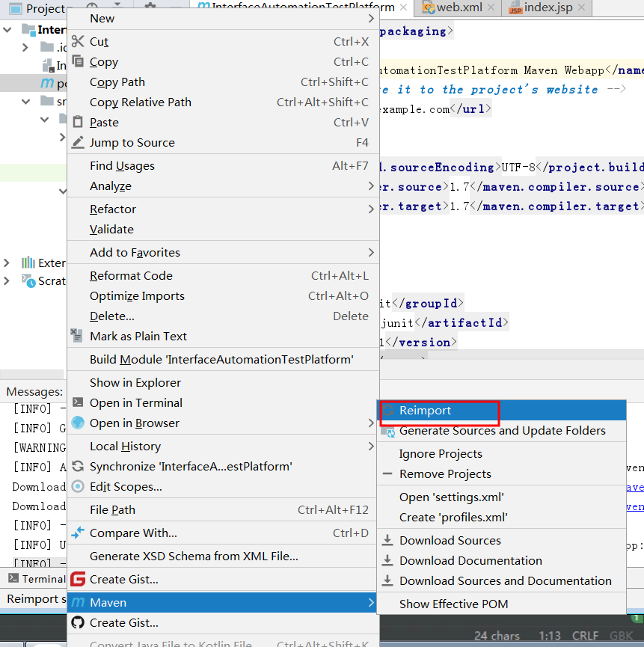Click the GitHub Create Gist icon
Viewport: 644px width, 647px height.
[x=78, y=622]
